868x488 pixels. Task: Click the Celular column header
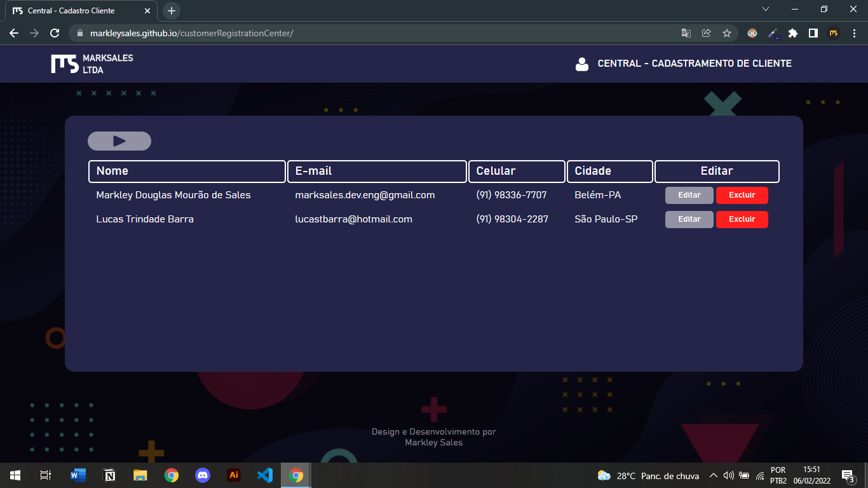pyautogui.click(x=517, y=172)
